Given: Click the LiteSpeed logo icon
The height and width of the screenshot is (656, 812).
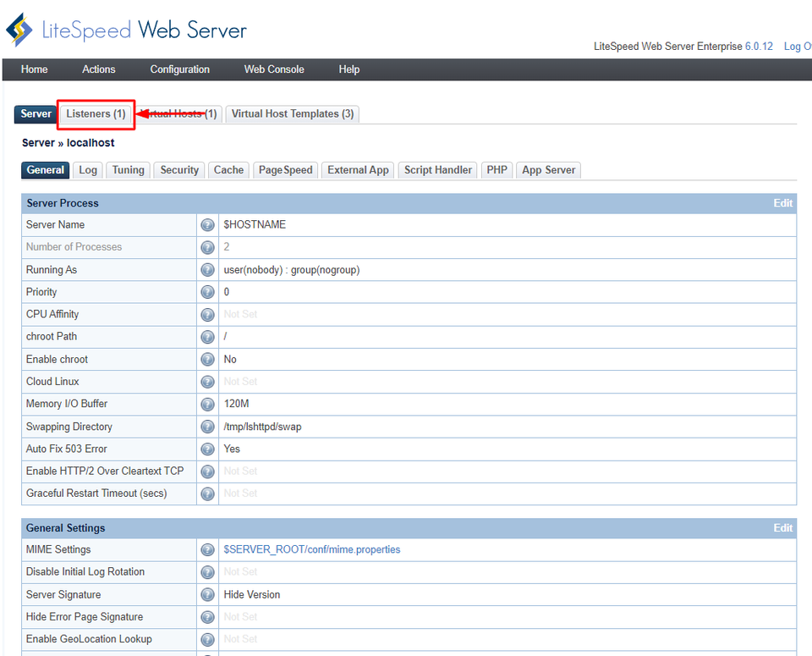Looking at the screenshot, I should pyautogui.click(x=19, y=30).
